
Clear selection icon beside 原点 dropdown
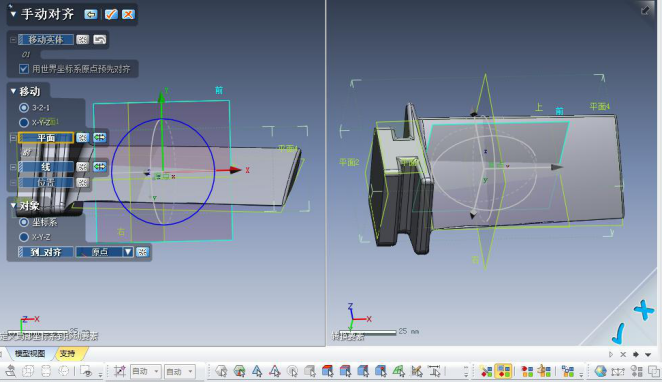click(142, 252)
